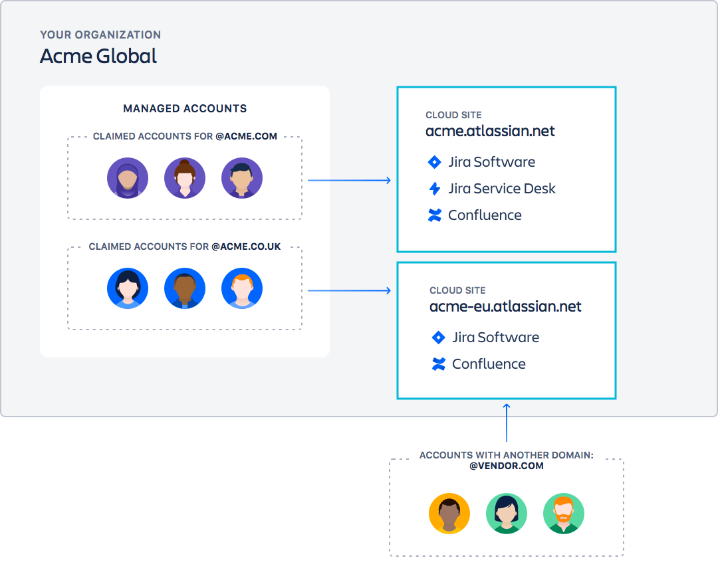
Task: Click the acme.atlassian.net site link
Action: (490, 131)
